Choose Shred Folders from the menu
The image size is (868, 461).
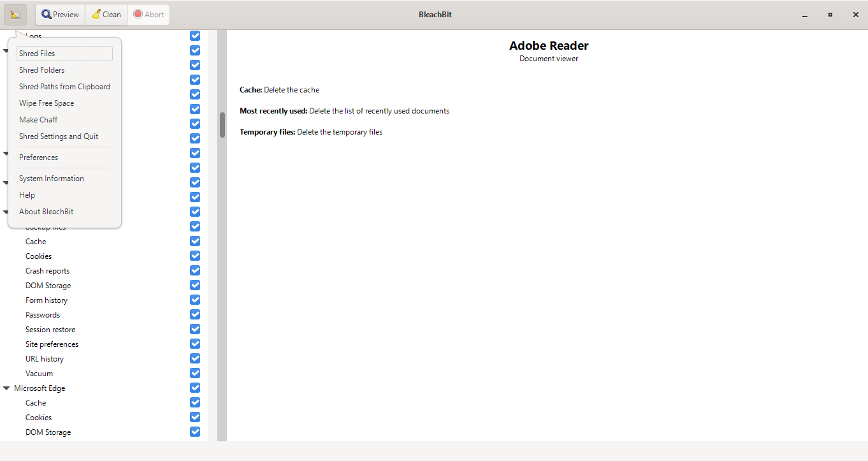click(x=64, y=70)
